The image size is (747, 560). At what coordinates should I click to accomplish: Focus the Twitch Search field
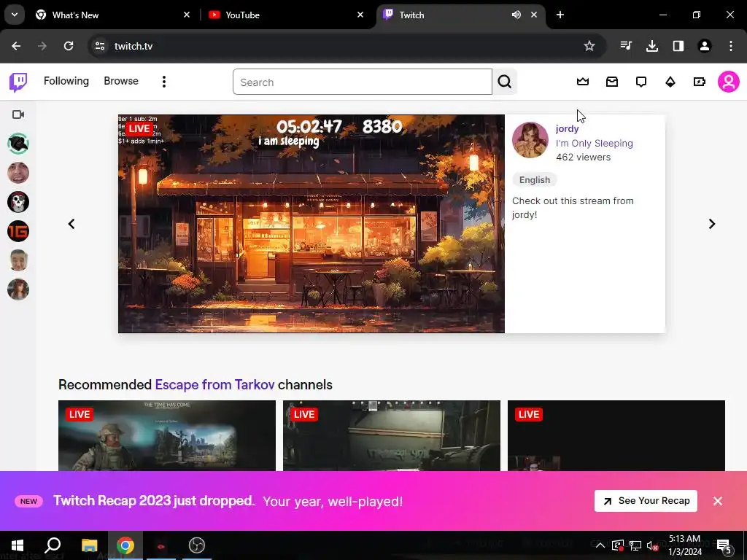[x=362, y=82]
